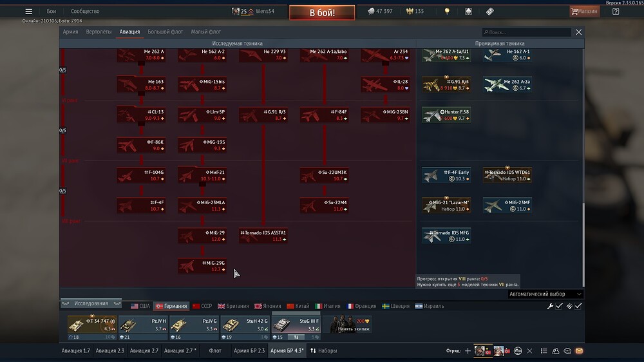Open the Автоматический выбор dropdown
The width and height of the screenshot is (644, 362).
click(x=545, y=294)
